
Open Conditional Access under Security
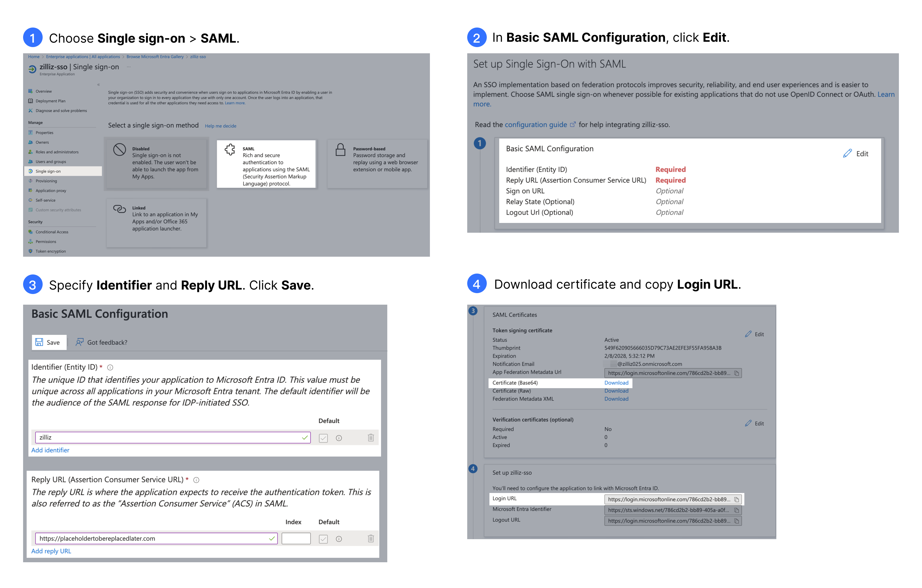[x=52, y=232]
